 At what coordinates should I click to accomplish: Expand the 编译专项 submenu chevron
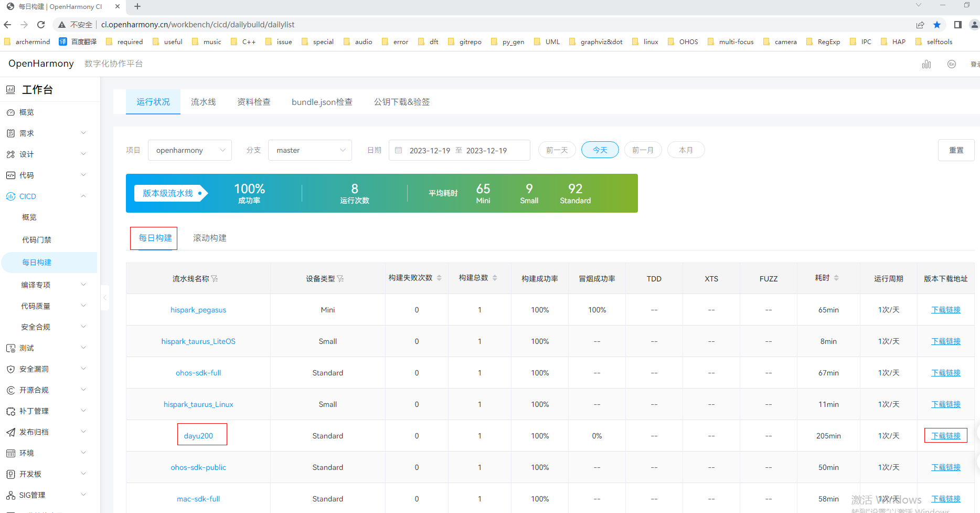pos(83,285)
